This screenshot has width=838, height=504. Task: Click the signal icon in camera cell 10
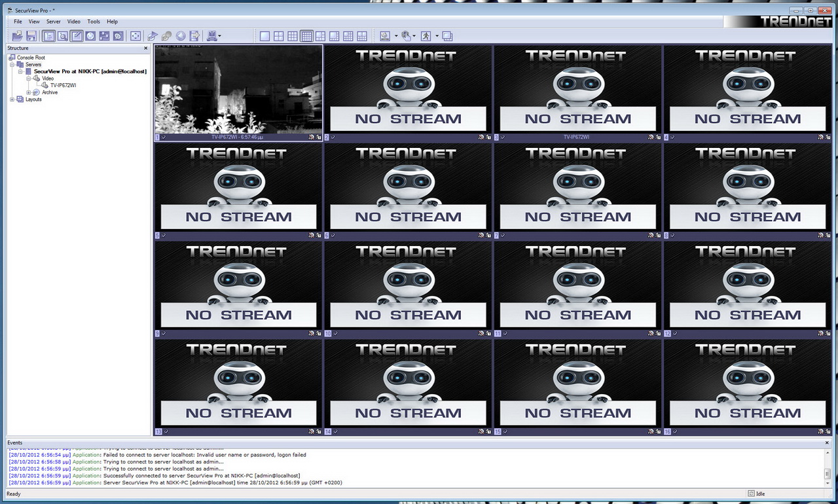[481, 334]
